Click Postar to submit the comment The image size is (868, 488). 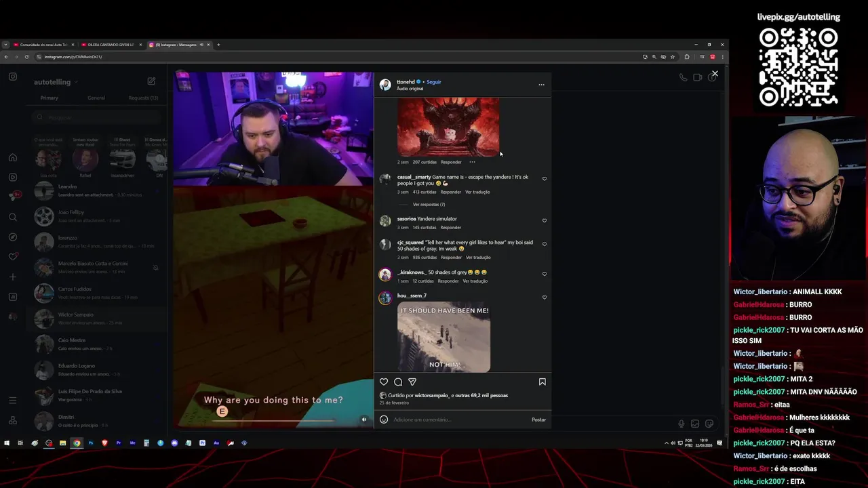[x=538, y=420]
